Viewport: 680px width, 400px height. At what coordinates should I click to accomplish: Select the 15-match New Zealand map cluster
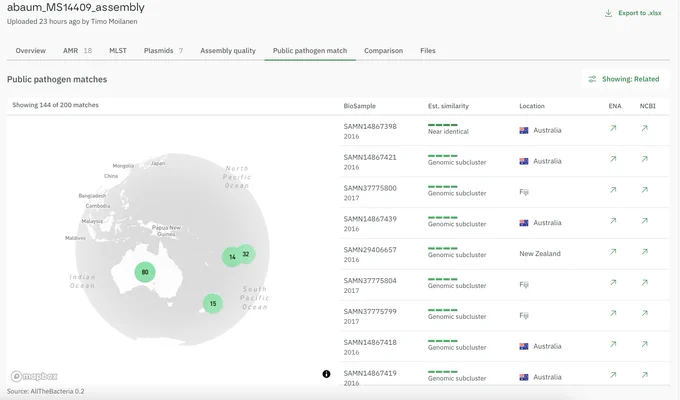coord(213,303)
